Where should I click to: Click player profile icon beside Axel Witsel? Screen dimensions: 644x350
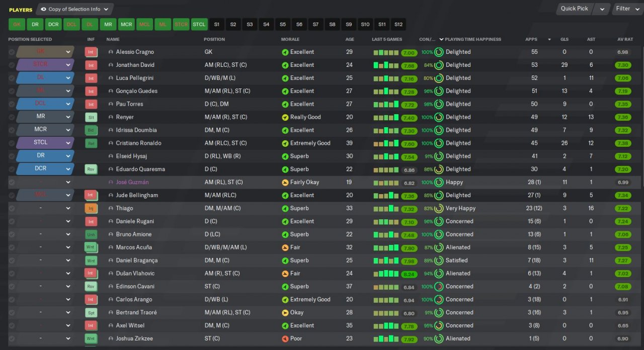[111, 325]
